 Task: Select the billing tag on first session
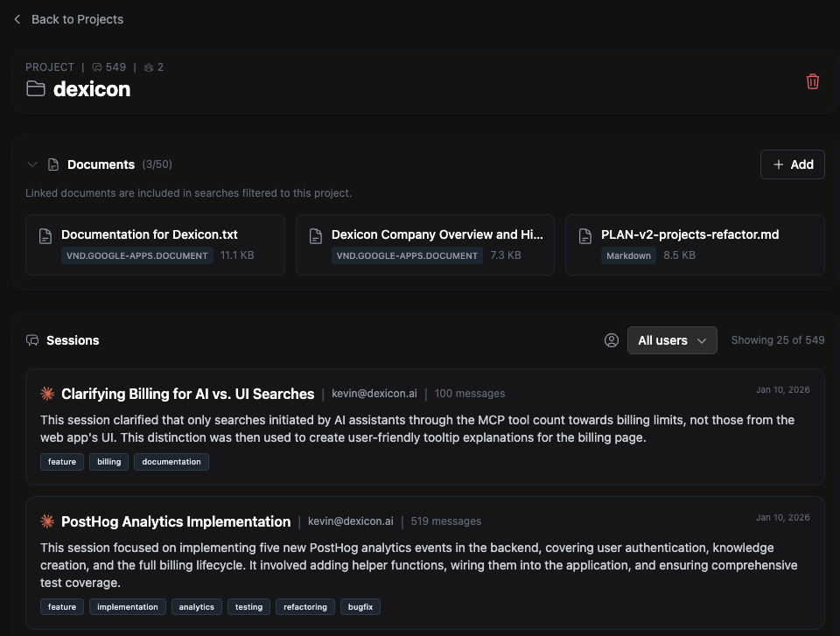(109, 462)
